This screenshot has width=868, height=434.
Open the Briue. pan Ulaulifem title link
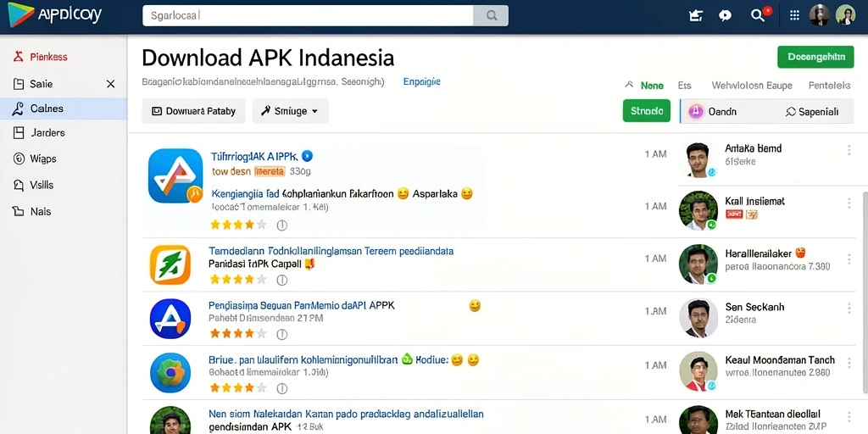click(x=303, y=359)
